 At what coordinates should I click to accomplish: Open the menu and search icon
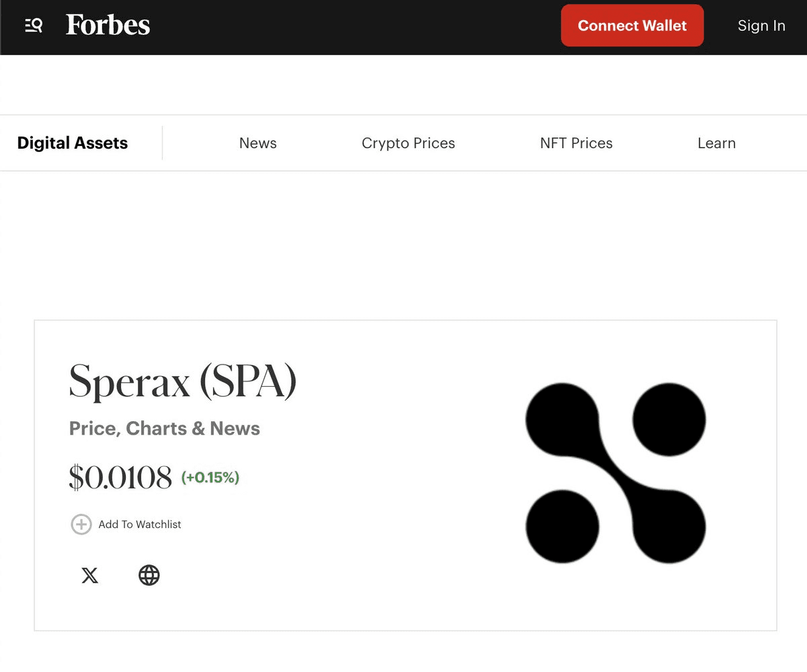pos(34,26)
